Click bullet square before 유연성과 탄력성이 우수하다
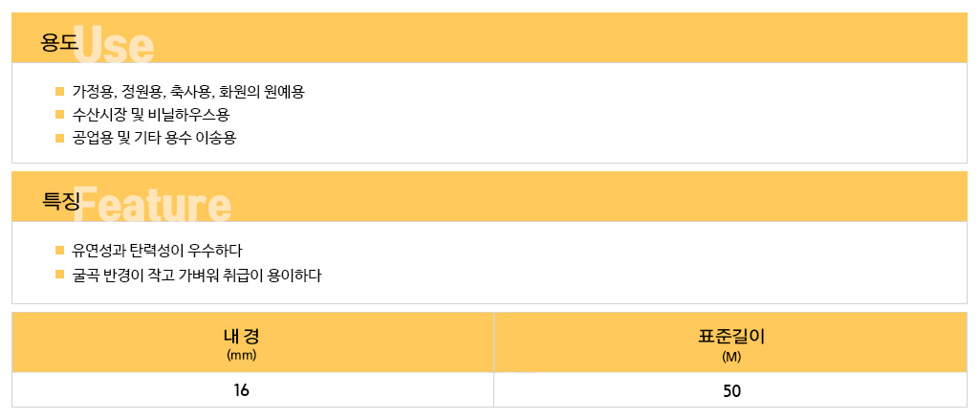This screenshot has height=420, width=980. (60, 251)
